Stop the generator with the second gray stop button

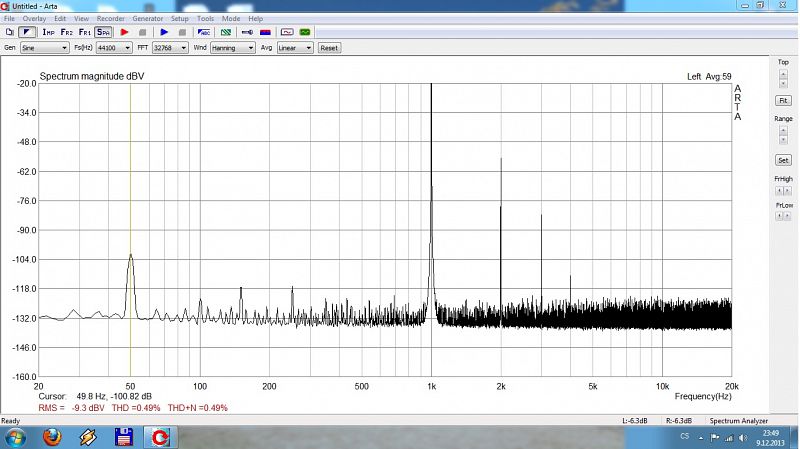182,32
